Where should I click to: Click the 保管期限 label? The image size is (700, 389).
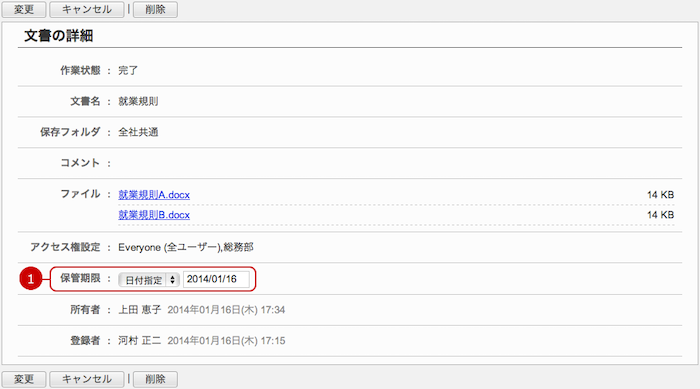click(x=80, y=278)
